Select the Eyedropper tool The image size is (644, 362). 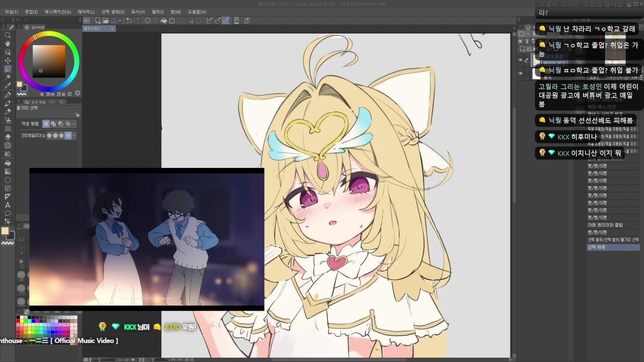(x=8, y=86)
